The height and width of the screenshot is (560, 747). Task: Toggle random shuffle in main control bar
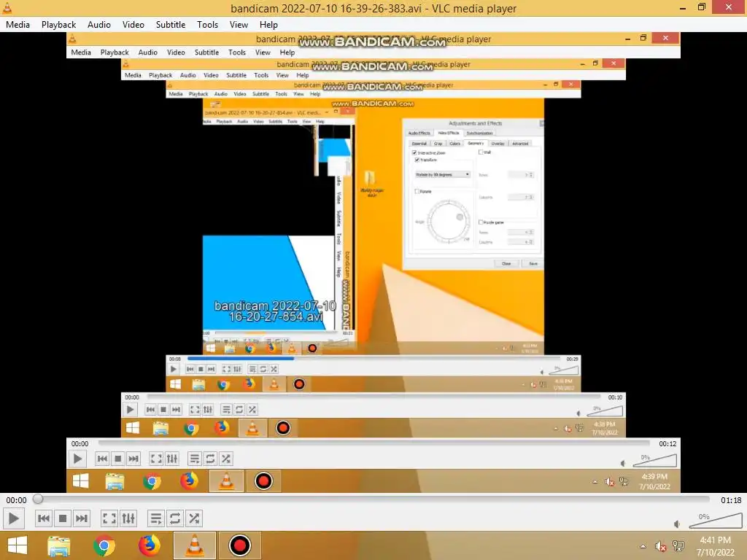[x=194, y=518]
